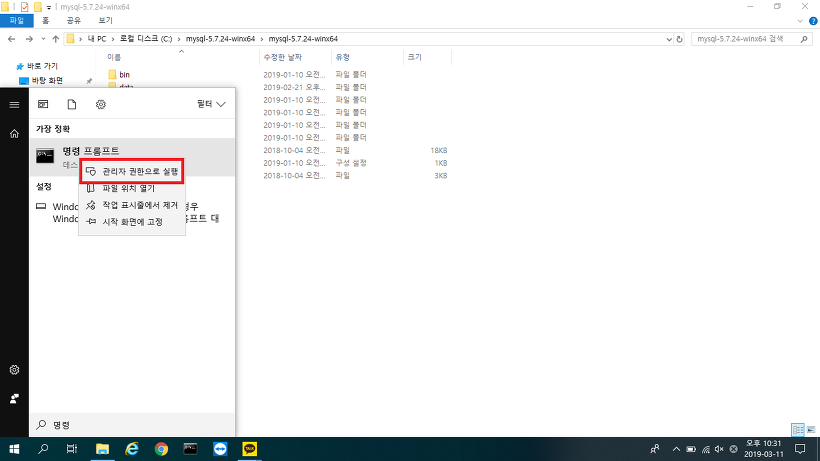Sort files by 유형 column header

[x=343, y=57]
